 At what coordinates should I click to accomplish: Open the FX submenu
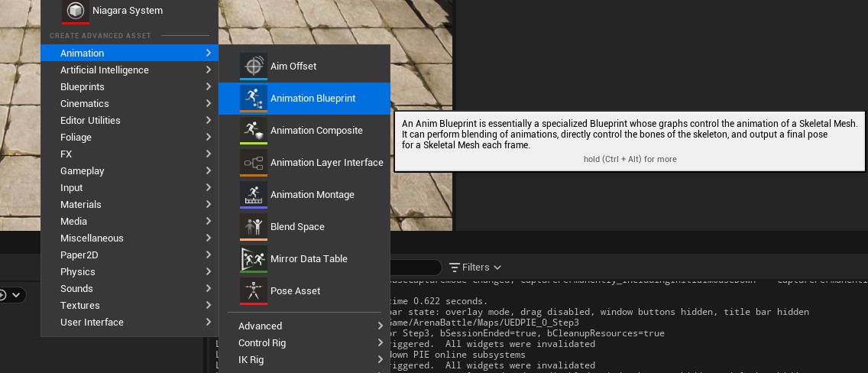(x=130, y=154)
